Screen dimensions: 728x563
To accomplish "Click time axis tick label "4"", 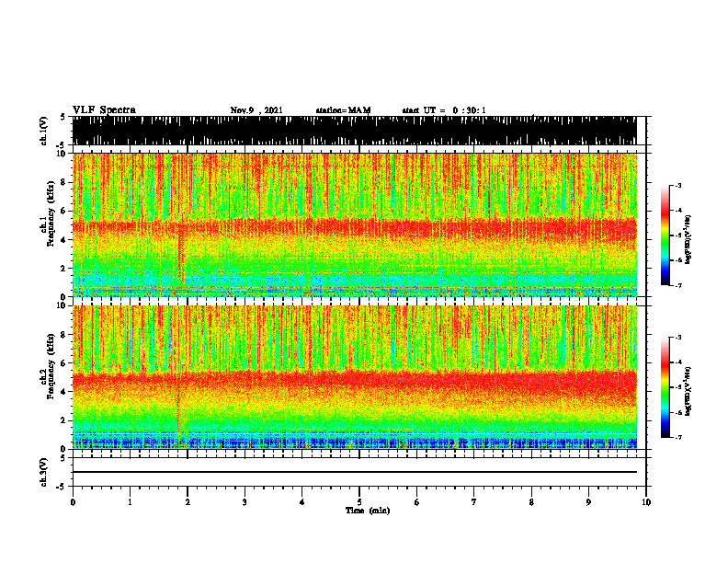I will [302, 502].
